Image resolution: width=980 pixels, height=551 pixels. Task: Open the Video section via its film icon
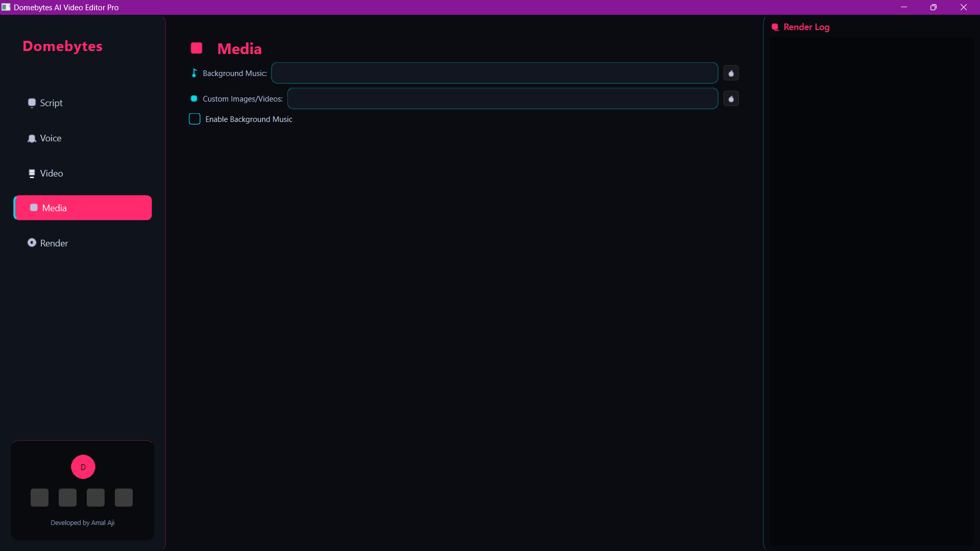(32, 173)
